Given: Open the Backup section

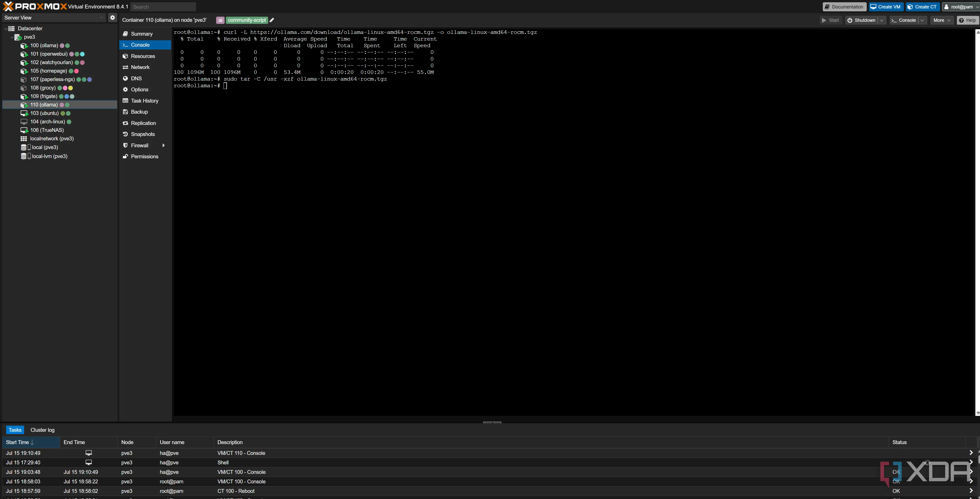Looking at the screenshot, I should 139,112.
